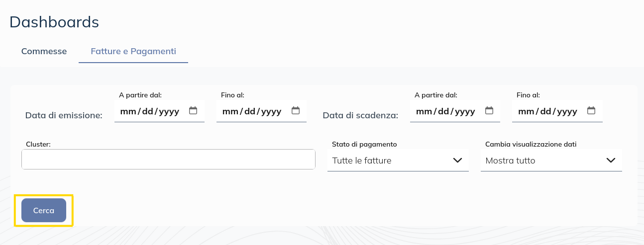
Task: Expand the Stato di pagamento dropdown
Action: [398, 161]
